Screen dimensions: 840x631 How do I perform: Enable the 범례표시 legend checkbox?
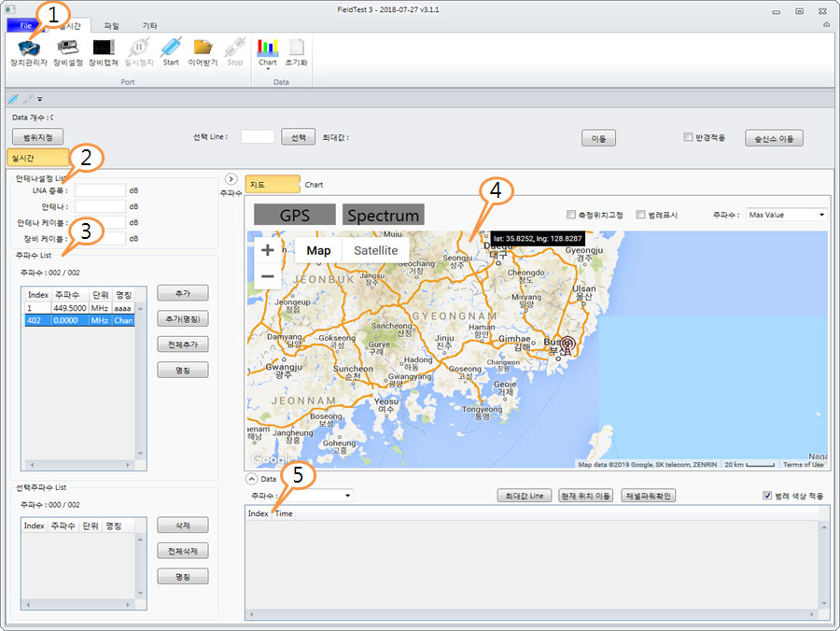tap(640, 215)
